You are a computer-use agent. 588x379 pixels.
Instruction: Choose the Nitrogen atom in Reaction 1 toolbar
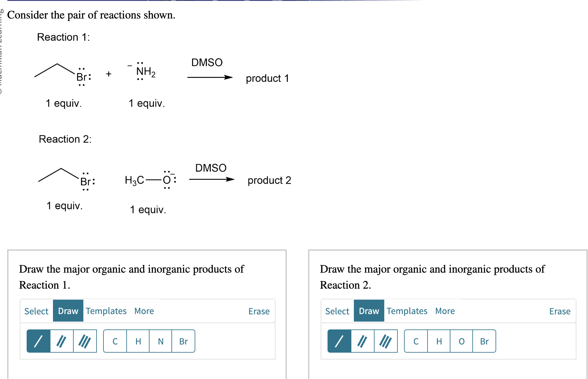pyautogui.click(x=160, y=341)
